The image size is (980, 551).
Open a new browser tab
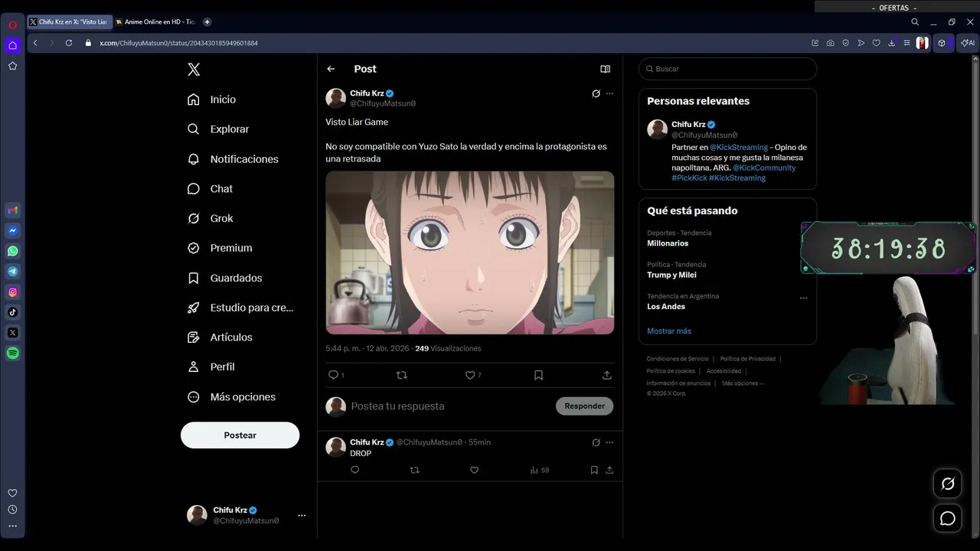click(x=207, y=22)
